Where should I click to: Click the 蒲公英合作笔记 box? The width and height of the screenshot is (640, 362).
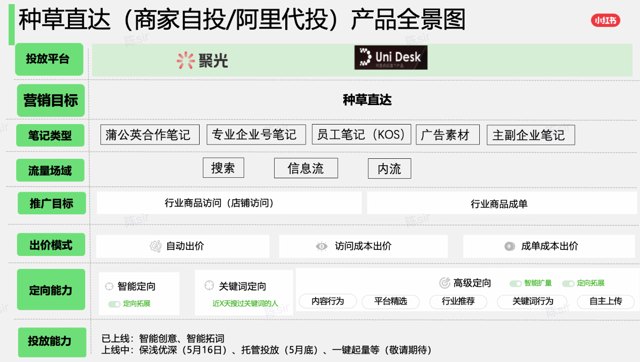149,135
